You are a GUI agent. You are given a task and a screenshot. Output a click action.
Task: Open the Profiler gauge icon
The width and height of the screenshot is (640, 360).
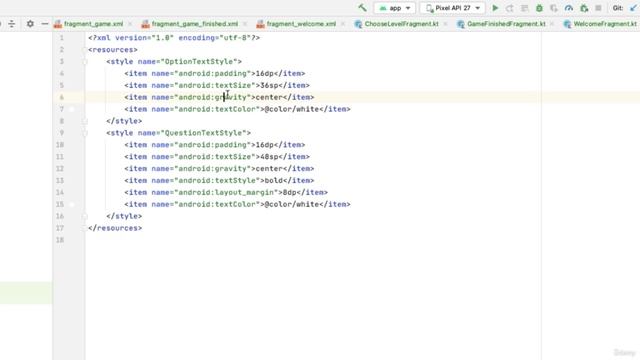569,8
